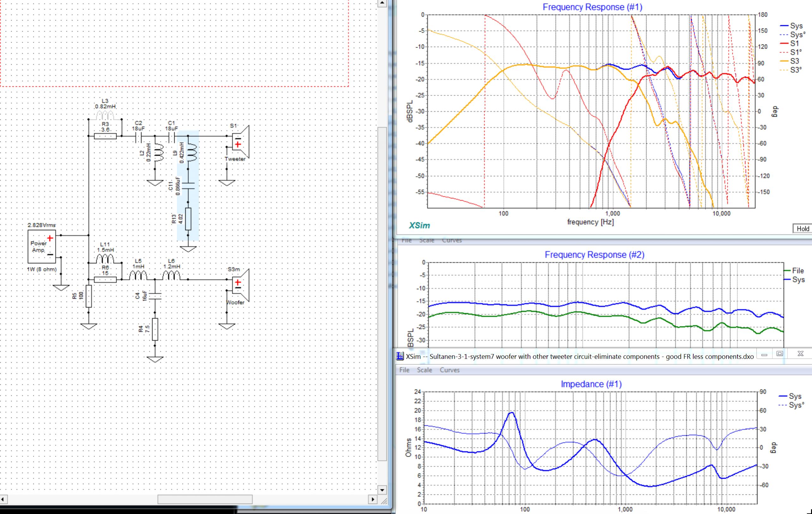812x514 pixels.
Task: Click schematic horizontal scrollbar right arrow
Action: 373,499
